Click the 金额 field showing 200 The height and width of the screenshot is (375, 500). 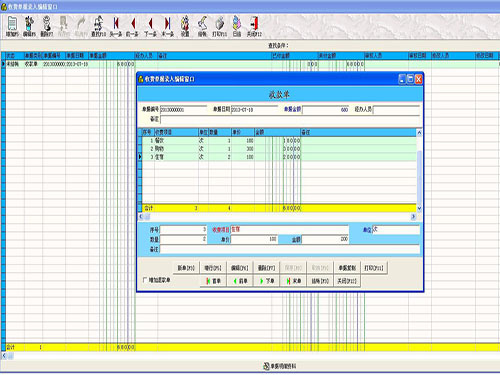(x=325, y=239)
